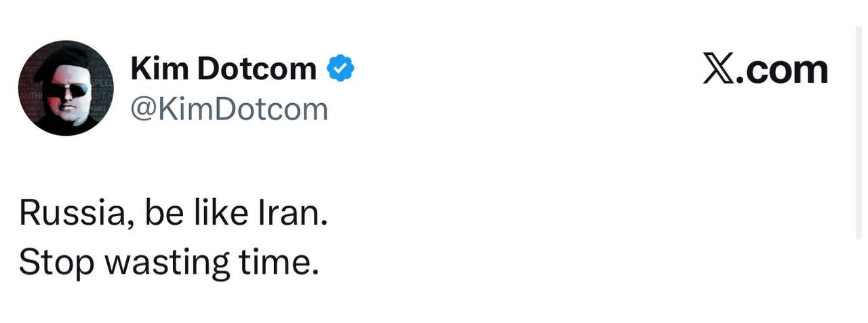Click the blue verified checkmark badge
The image size is (868, 323).
pos(341,69)
